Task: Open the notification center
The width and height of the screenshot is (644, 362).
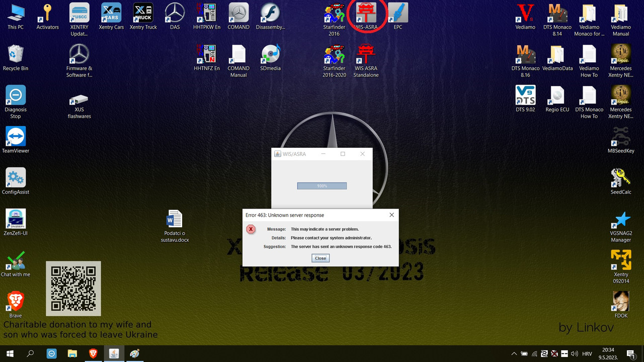Action: 630,353
